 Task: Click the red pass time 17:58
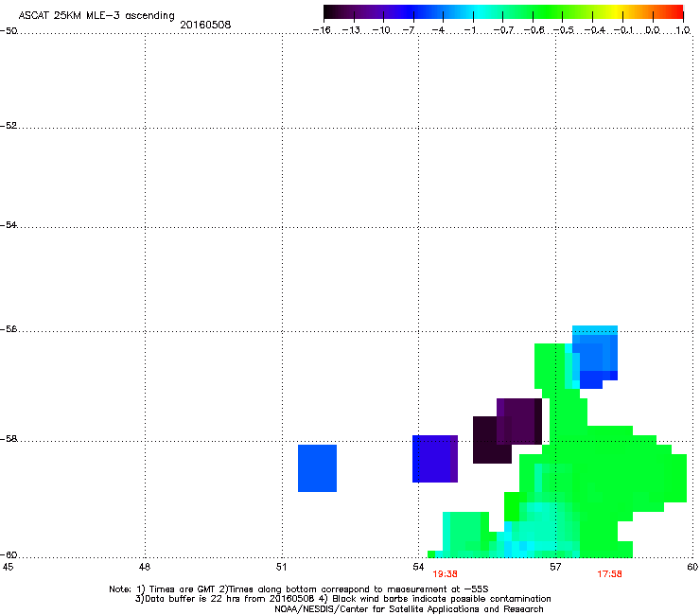[x=609, y=574]
